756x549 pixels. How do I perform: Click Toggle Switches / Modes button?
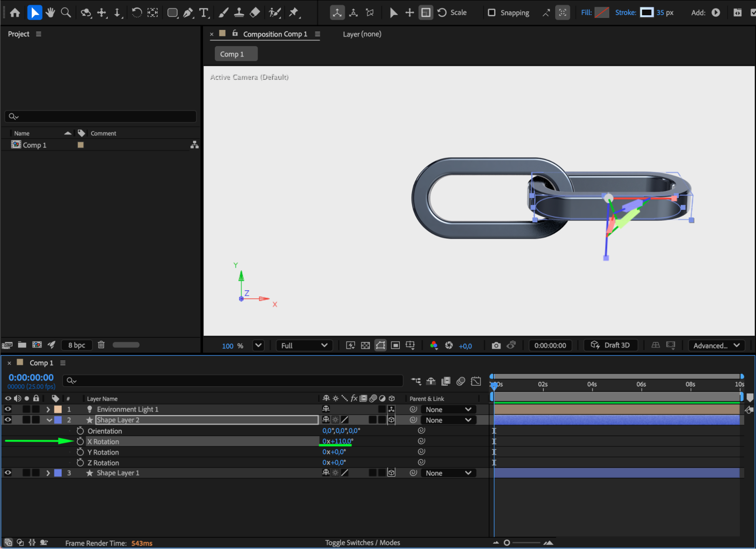click(x=362, y=543)
